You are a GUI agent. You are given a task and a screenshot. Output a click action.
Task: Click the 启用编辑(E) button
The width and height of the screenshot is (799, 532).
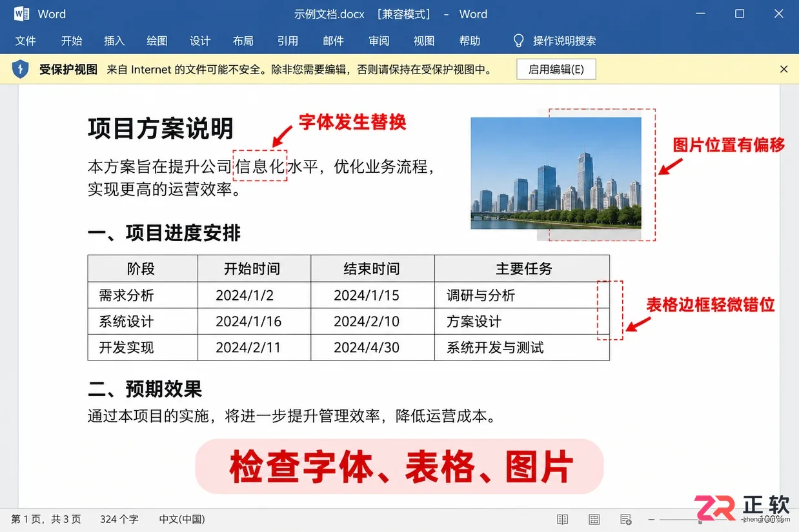pos(556,70)
